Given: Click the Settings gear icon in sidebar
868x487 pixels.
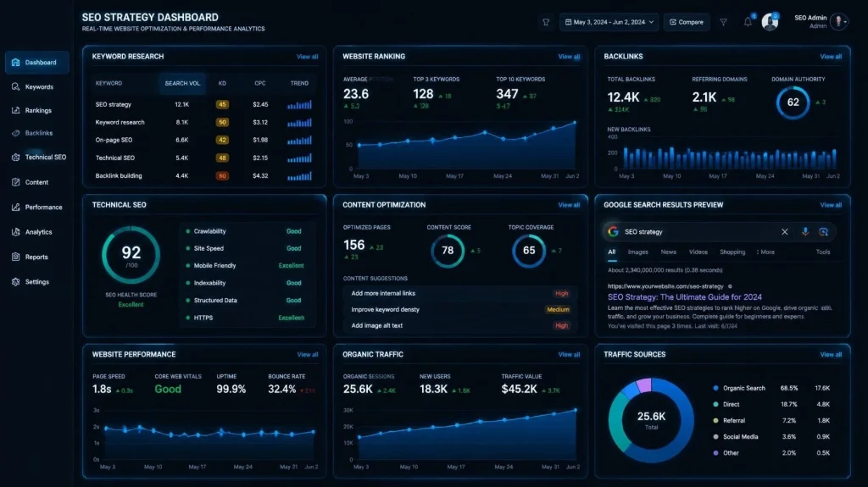Looking at the screenshot, I should 15,282.
